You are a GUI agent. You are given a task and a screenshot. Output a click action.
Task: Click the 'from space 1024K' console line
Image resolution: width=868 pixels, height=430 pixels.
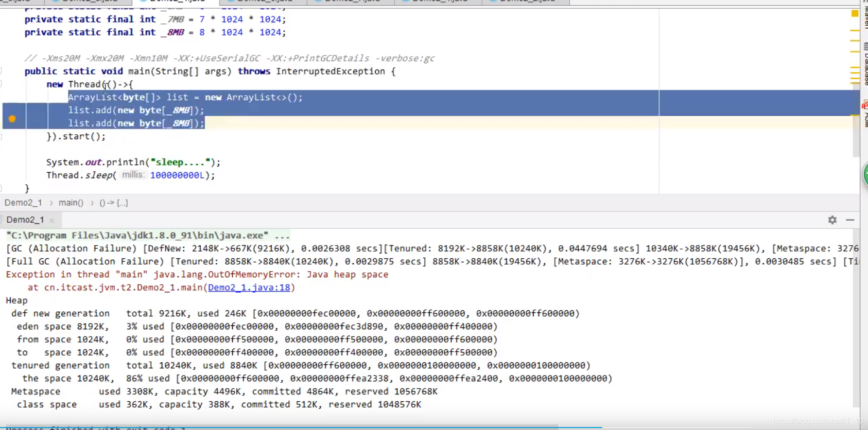click(257, 340)
